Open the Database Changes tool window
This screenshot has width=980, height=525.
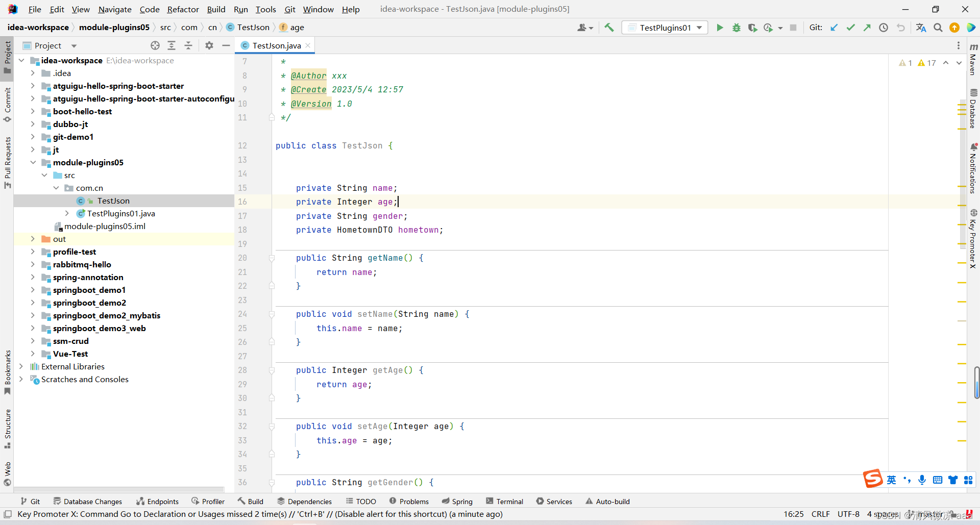87,502
